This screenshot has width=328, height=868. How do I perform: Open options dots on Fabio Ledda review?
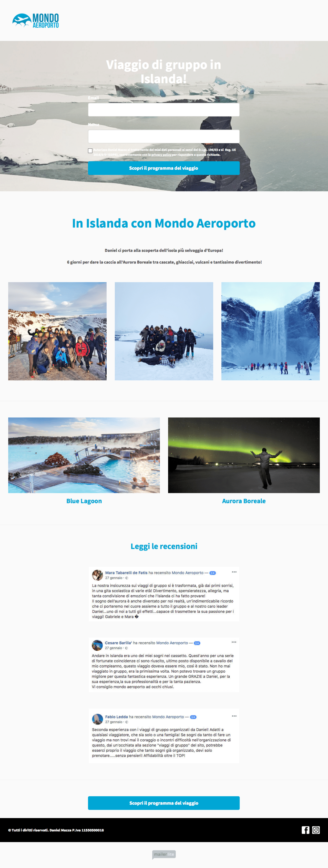[x=234, y=716]
